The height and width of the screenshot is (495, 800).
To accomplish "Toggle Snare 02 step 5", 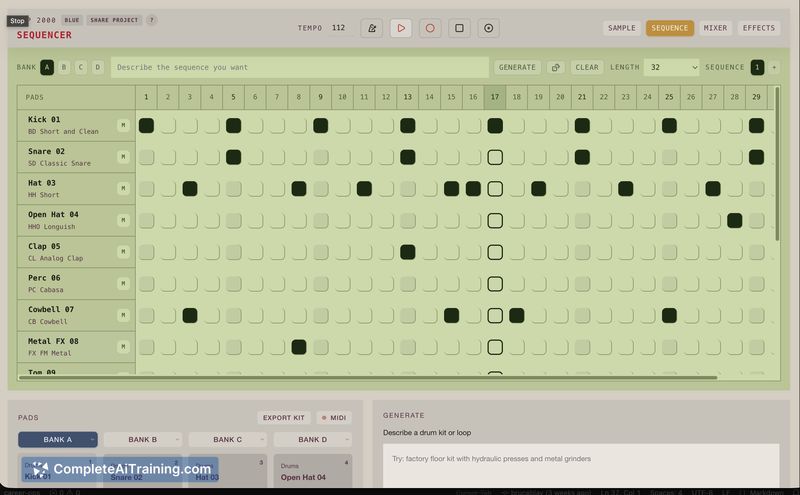I will (x=233, y=157).
